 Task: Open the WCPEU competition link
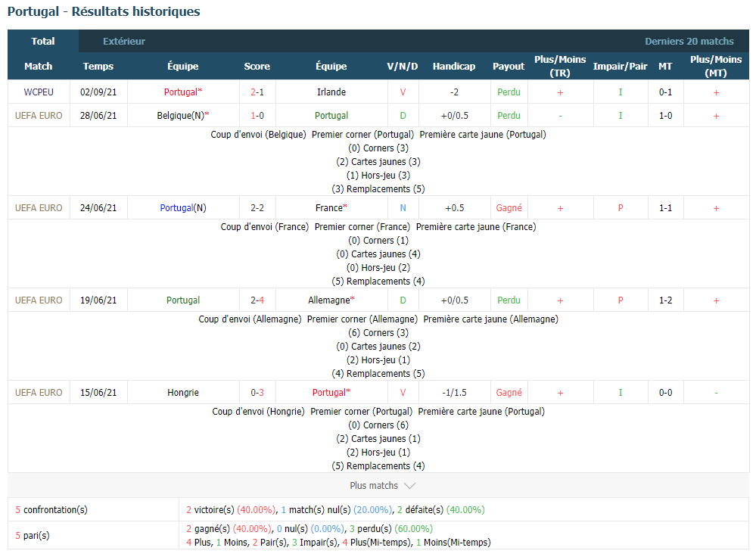coord(39,92)
